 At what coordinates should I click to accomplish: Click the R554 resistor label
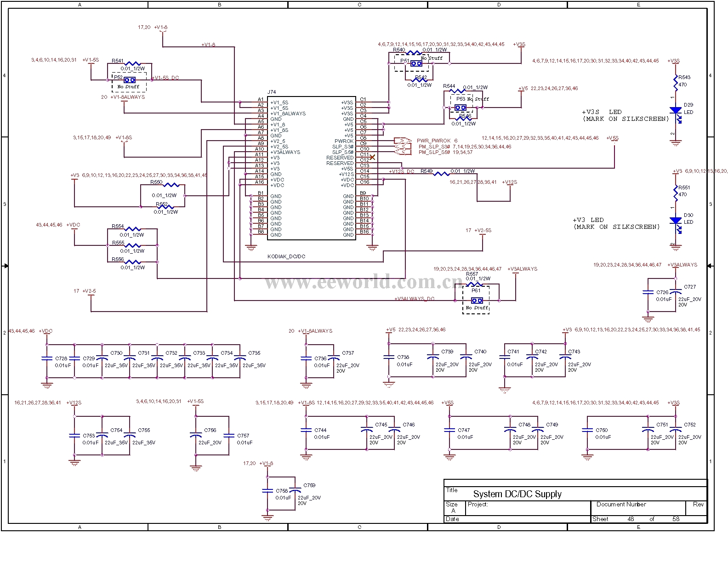(x=118, y=226)
